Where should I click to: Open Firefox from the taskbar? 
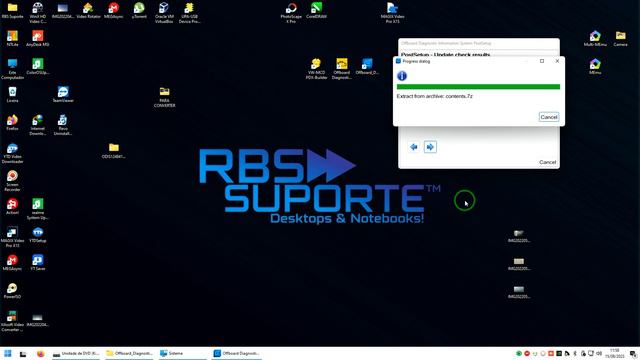coord(40,353)
